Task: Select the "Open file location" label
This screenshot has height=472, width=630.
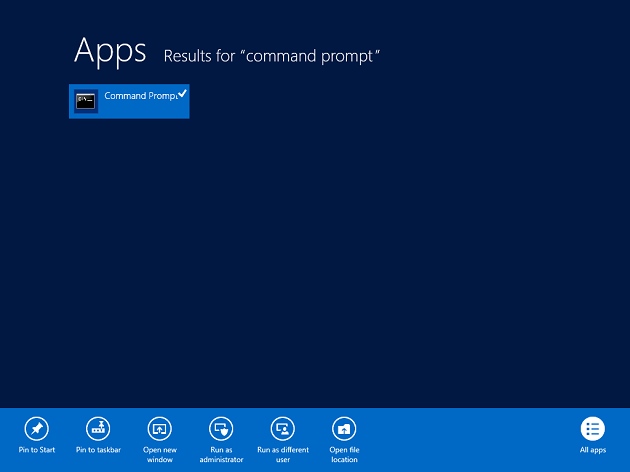Action: pos(344,455)
